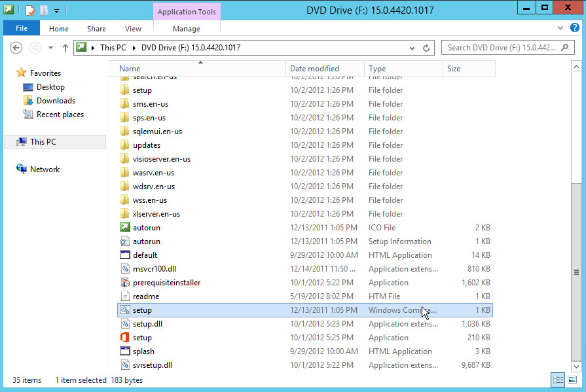
Task: Open the File menu
Action: point(22,29)
